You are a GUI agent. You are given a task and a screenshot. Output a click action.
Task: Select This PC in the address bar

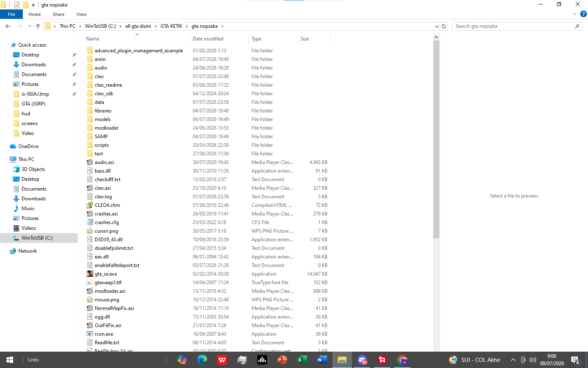tap(67, 26)
